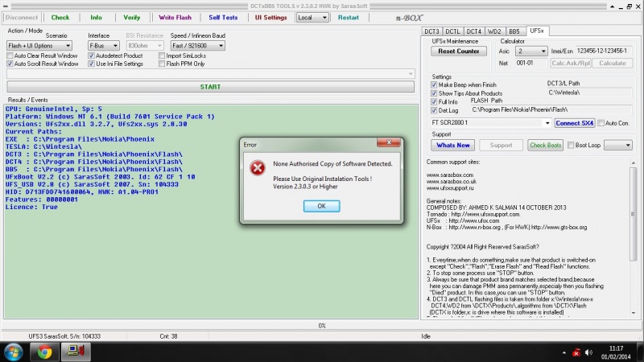Image resolution: width=644 pixels, height=362 pixels.
Task: Open the BSI Resistance 830ohm dropdown
Action: [145, 46]
